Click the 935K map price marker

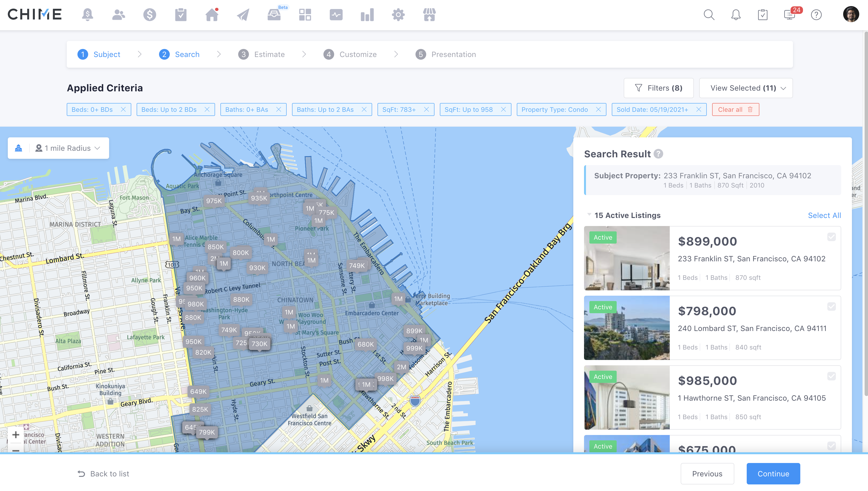pyautogui.click(x=259, y=198)
